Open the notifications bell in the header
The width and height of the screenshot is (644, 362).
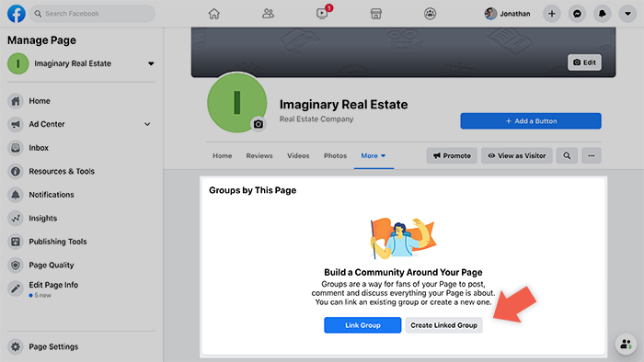point(602,14)
